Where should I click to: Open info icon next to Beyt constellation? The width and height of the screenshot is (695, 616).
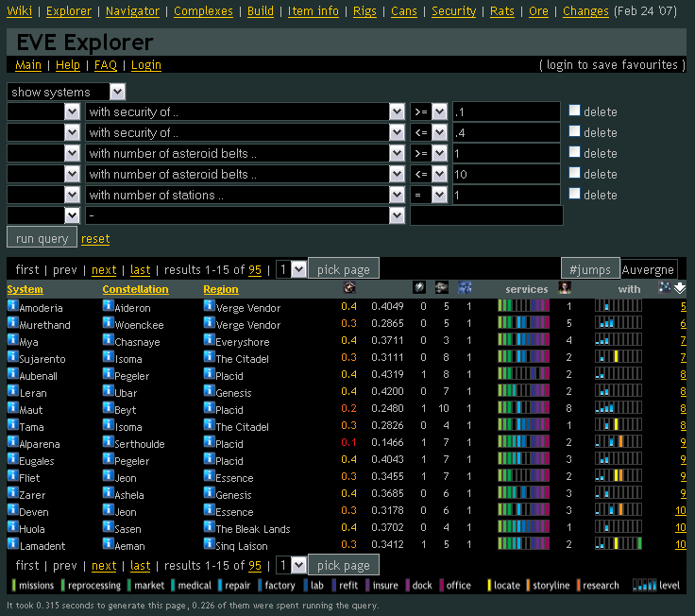pyautogui.click(x=109, y=407)
